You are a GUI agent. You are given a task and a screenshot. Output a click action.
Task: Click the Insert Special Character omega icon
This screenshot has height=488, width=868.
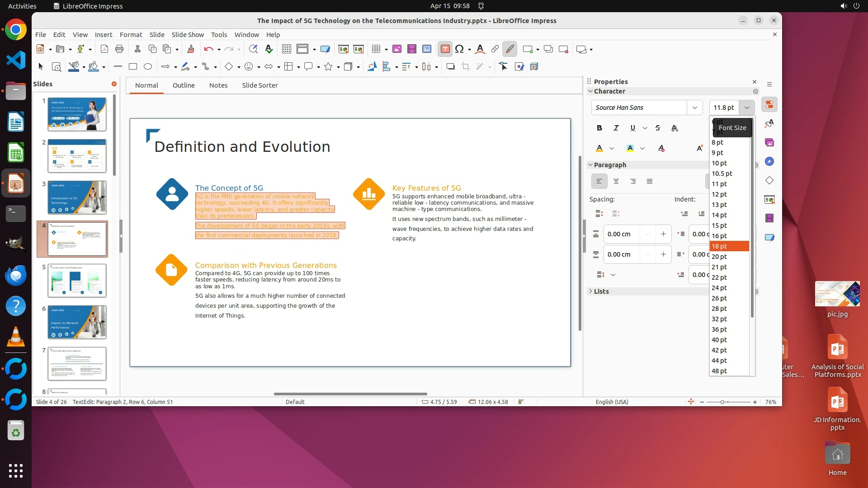point(459,49)
